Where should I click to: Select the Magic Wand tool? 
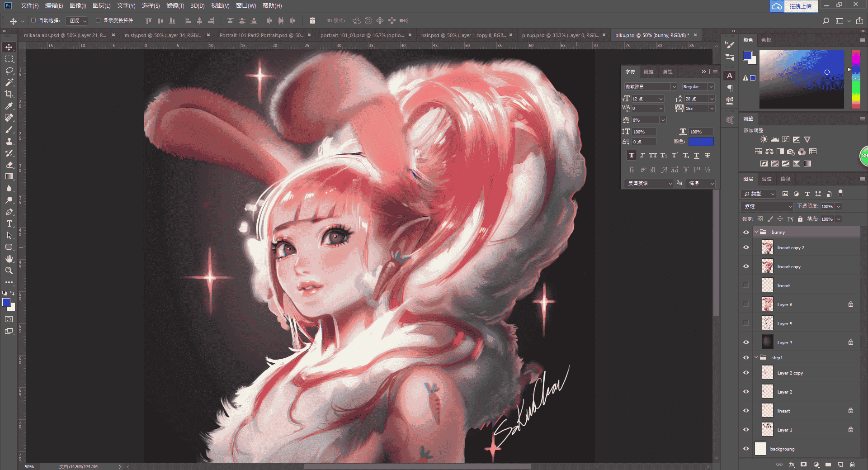coord(9,82)
